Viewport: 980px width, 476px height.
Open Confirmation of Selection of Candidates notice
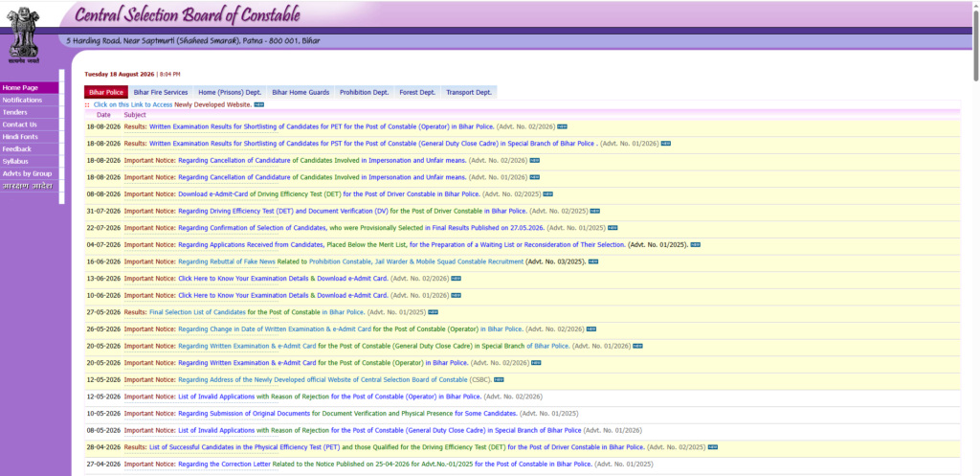pyautogui.click(x=361, y=228)
